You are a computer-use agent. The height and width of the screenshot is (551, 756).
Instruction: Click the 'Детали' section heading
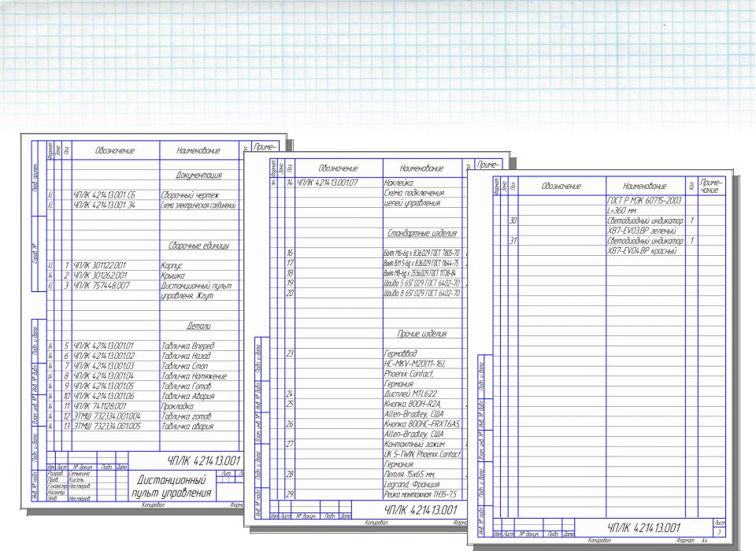coord(198,327)
